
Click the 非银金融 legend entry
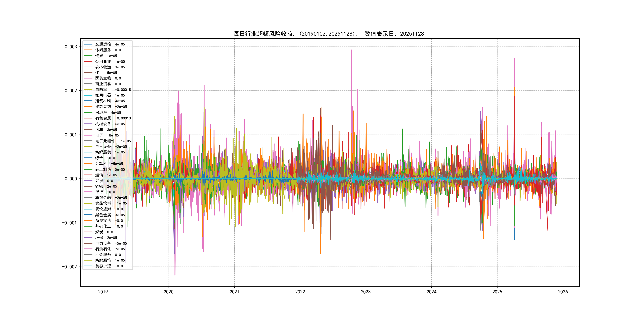tap(111, 198)
